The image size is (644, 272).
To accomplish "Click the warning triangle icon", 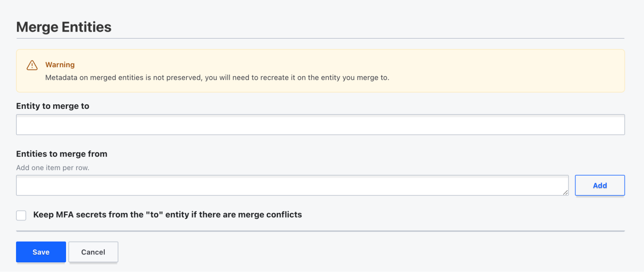I will coord(32,65).
